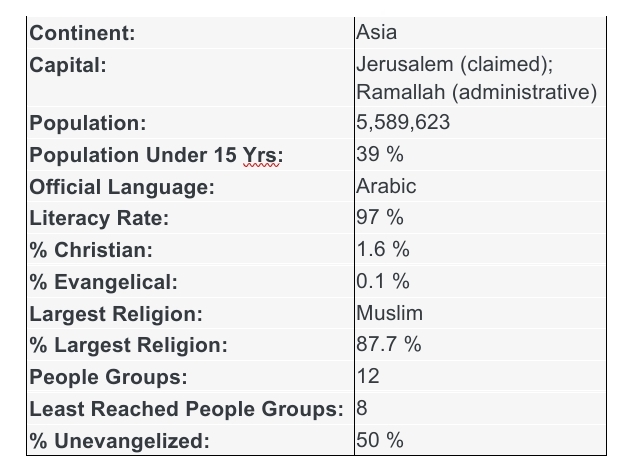Click the "Asia" value cell
The width and height of the screenshot is (628, 476).
(377, 32)
